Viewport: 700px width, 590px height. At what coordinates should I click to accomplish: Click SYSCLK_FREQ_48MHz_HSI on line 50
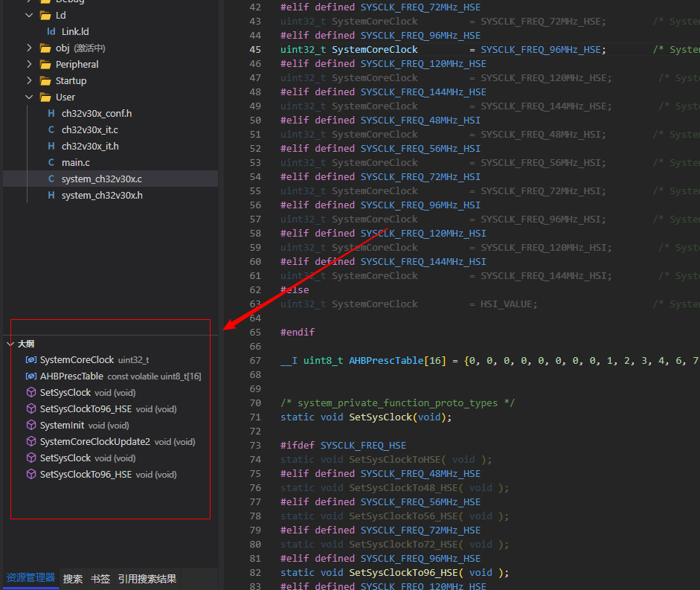pos(420,120)
